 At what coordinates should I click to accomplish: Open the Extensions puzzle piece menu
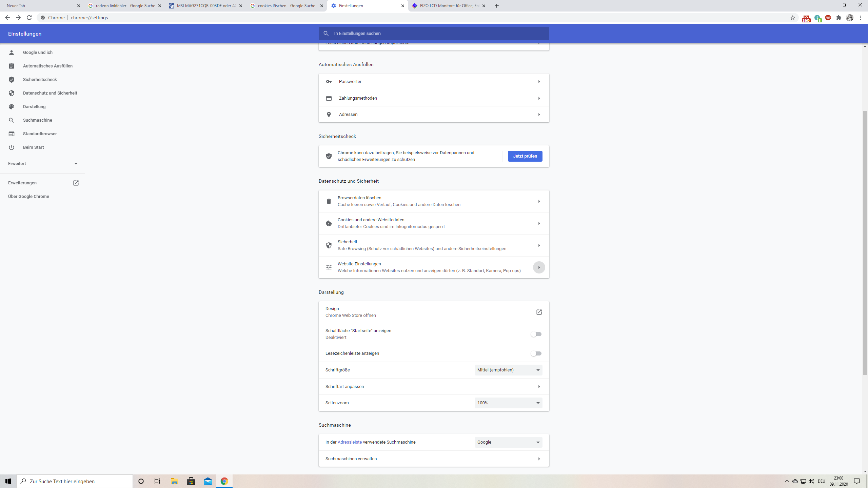[839, 18]
